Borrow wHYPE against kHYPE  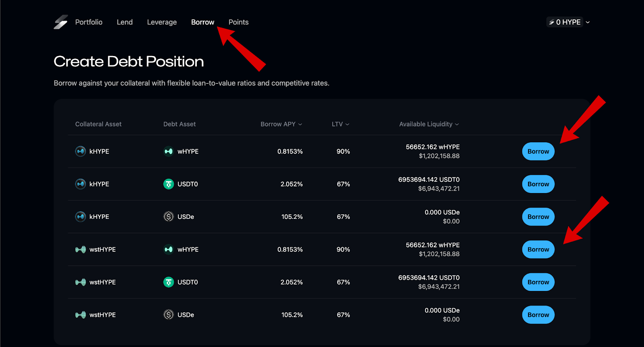tap(538, 152)
